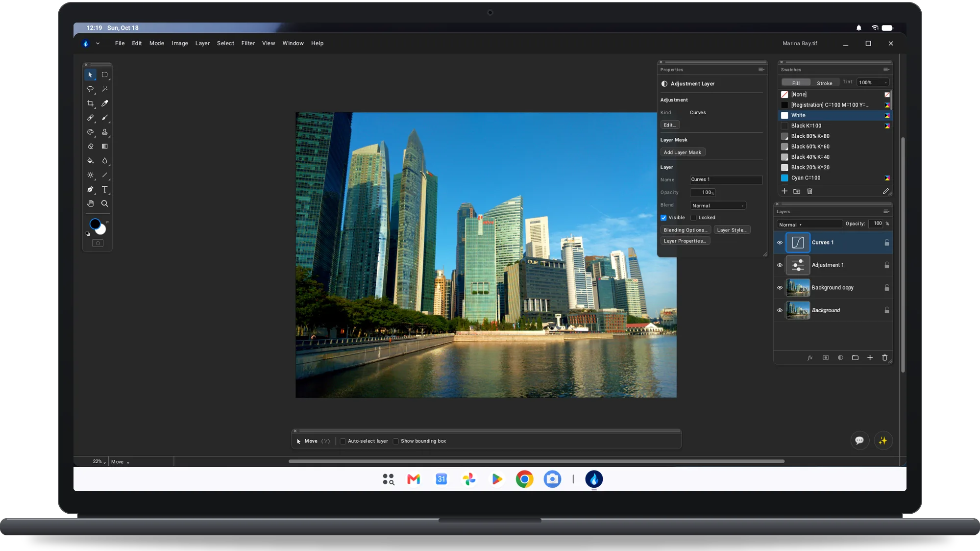The width and height of the screenshot is (980, 551).
Task: Check the Locked checkbox
Action: tap(693, 218)
